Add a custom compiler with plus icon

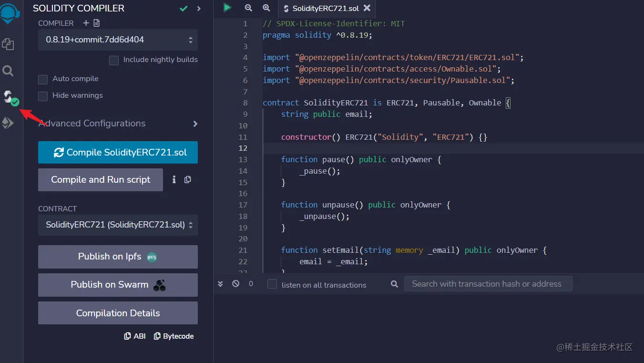(x=86, y=23)
